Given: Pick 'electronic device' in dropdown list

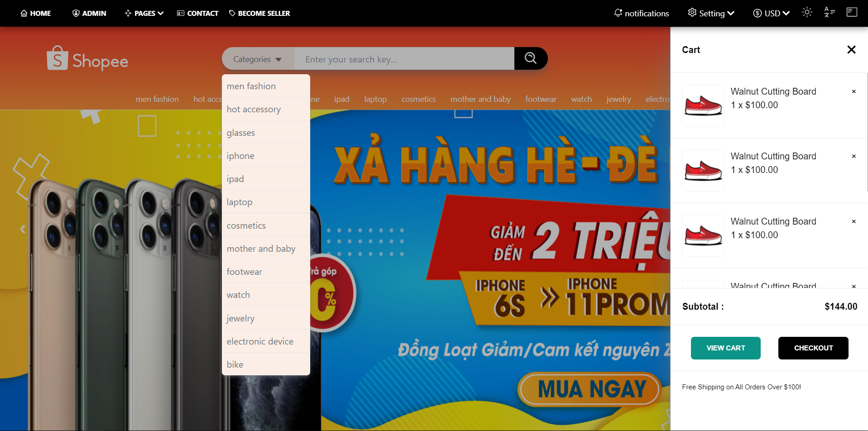Looking at the screenshot, I should 266,341.
